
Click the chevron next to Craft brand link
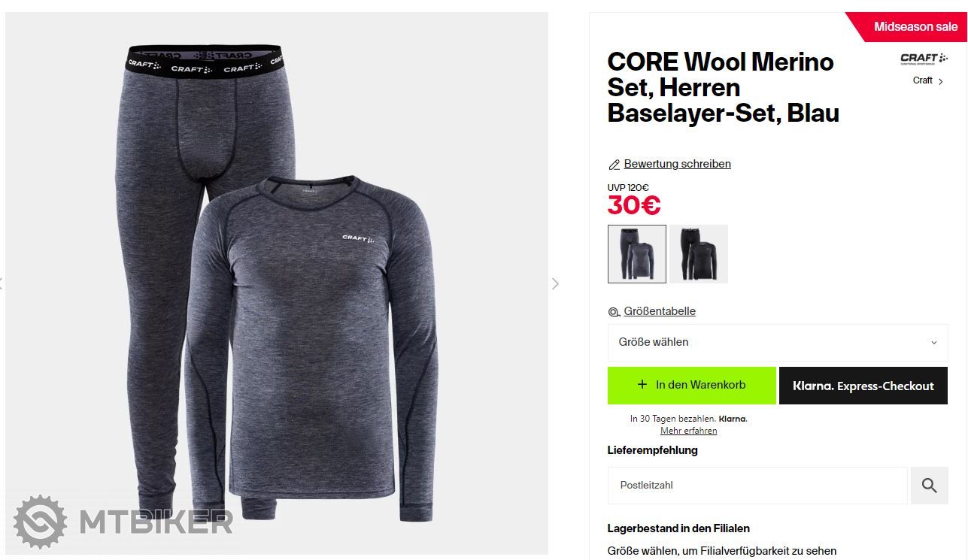pos(941,81)
